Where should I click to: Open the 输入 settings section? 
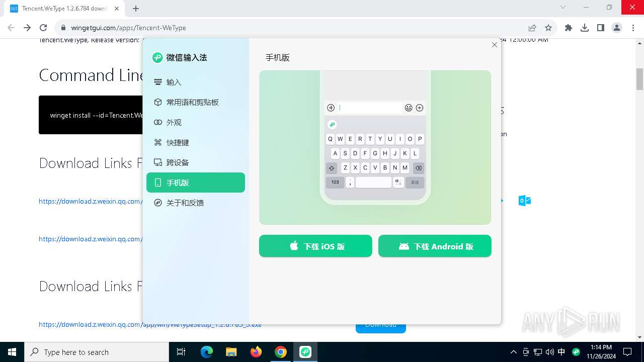click(195, 82)
